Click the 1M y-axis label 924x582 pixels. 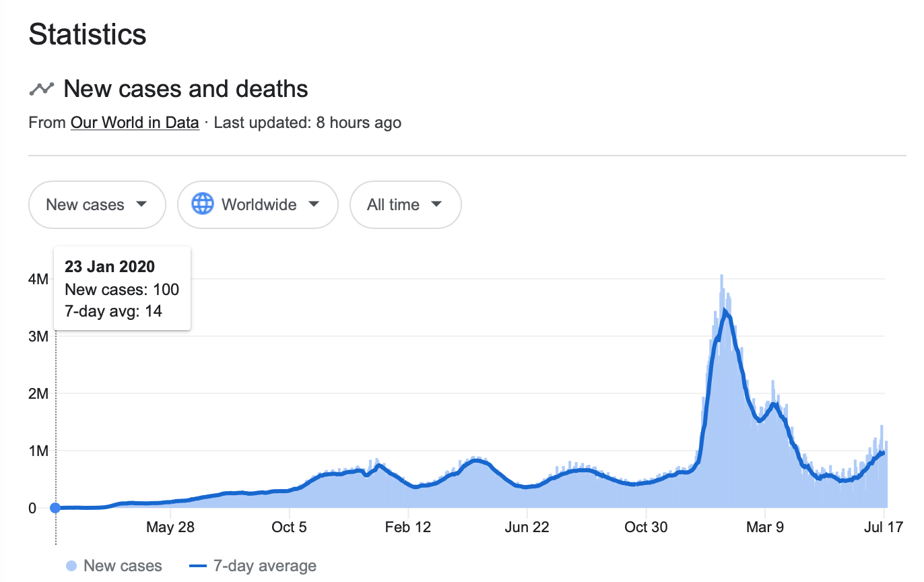(x=38, y=451)
